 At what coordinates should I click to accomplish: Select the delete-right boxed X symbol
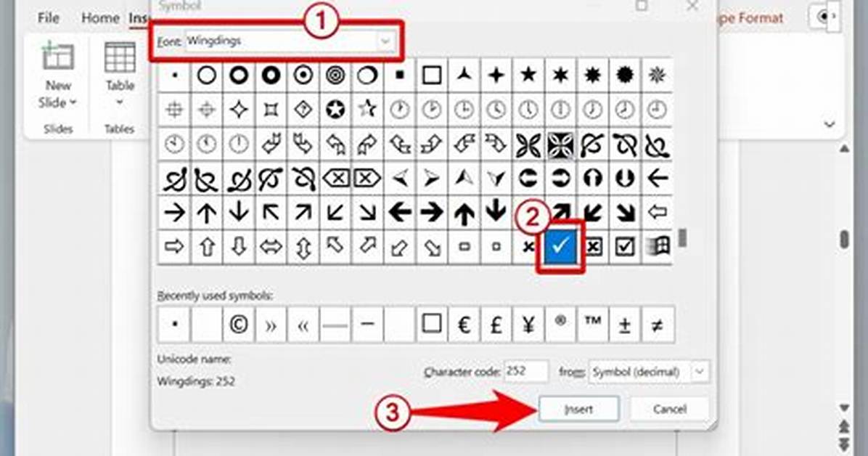[x=367, y=178]
